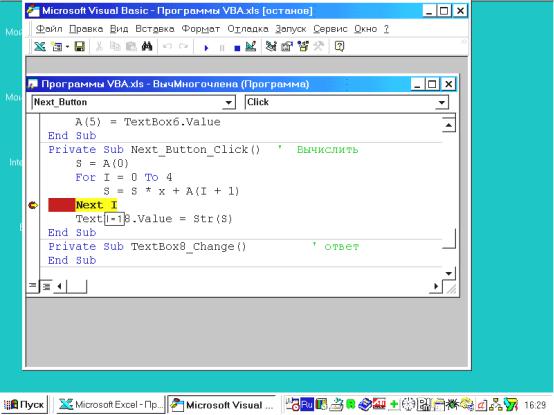Click the Break pause icon
The width and height of the screenshot is (554, 415).
click(222, 48)
